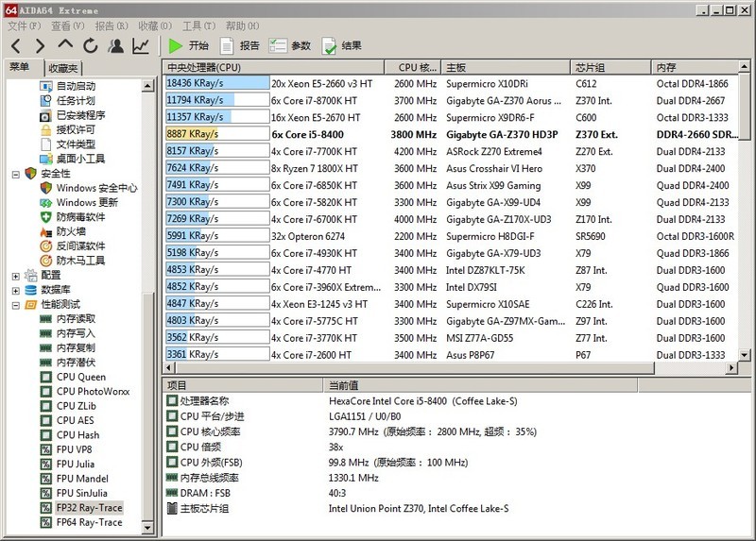Collapse the 性能测试 tree node
This screenshot has height=541, width=756.
point(15,305)
